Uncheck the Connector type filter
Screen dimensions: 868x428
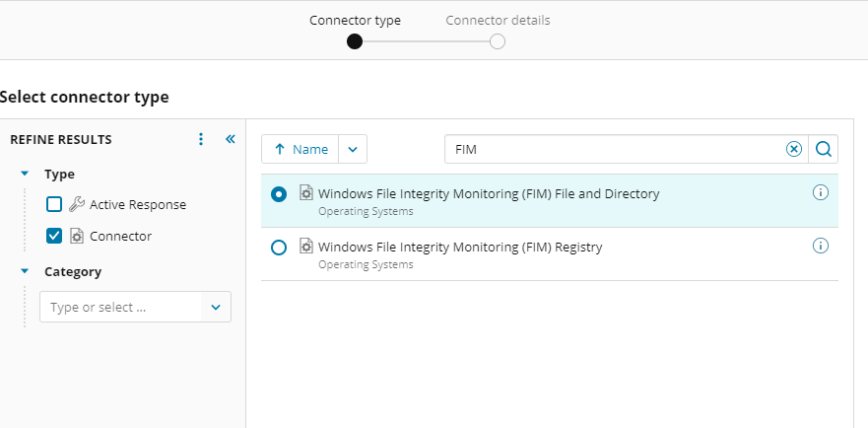pyautogui.click(x=55, y=236)
